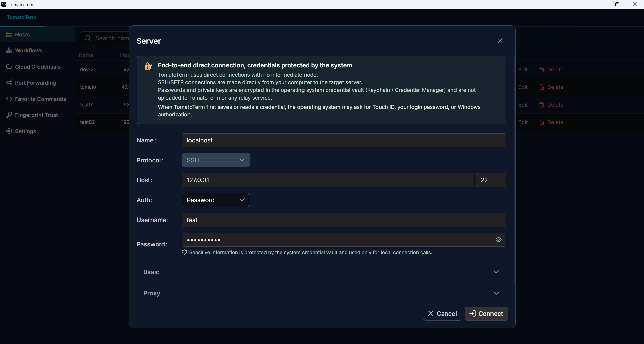
Task: Click the Settings gear icon
Action: pyautogui.click(x=9, y=131)
